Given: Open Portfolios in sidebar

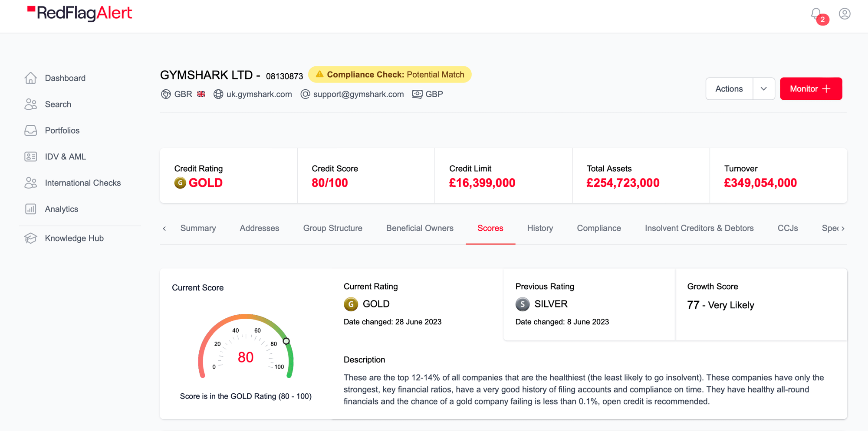Looking at the screenshot, I should point(62,131).
